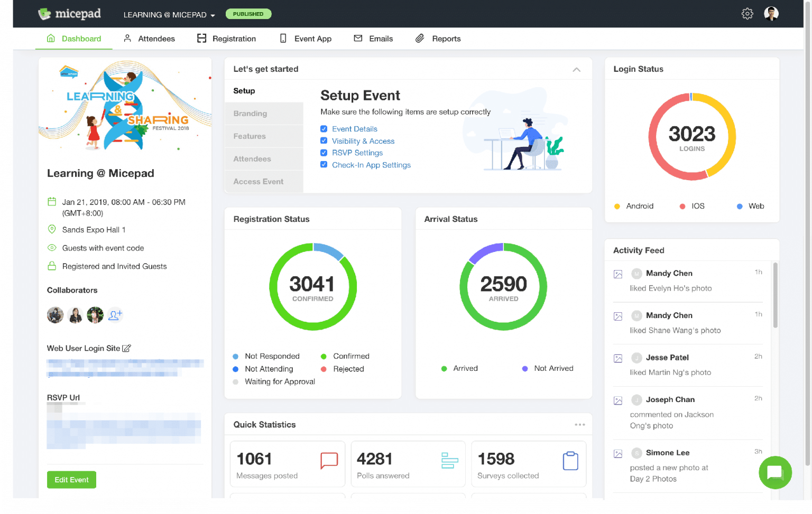
Task: Open the Visibility & Access link
Action: coord(364,141)
